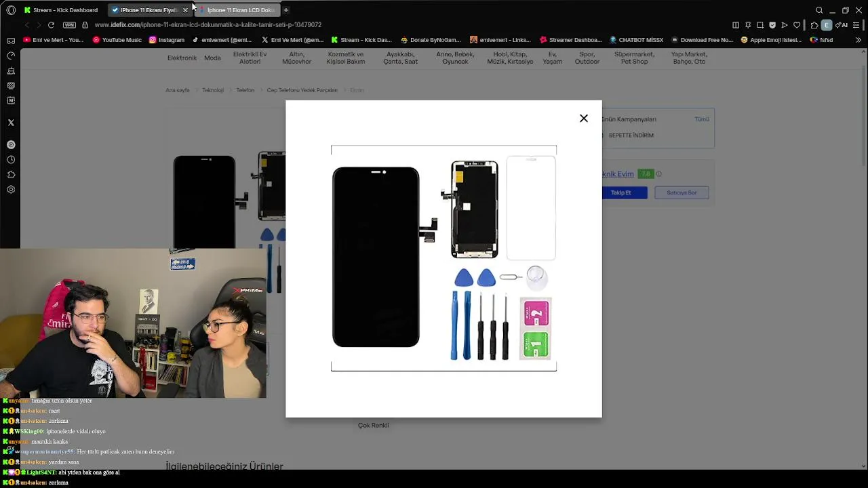Click the send/flow arrow toolbar icon
The image size is (868, 488).
coord(785,25)
